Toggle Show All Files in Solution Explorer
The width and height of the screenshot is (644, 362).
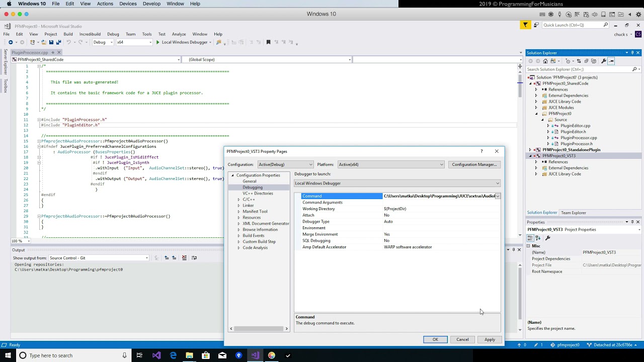594,61
